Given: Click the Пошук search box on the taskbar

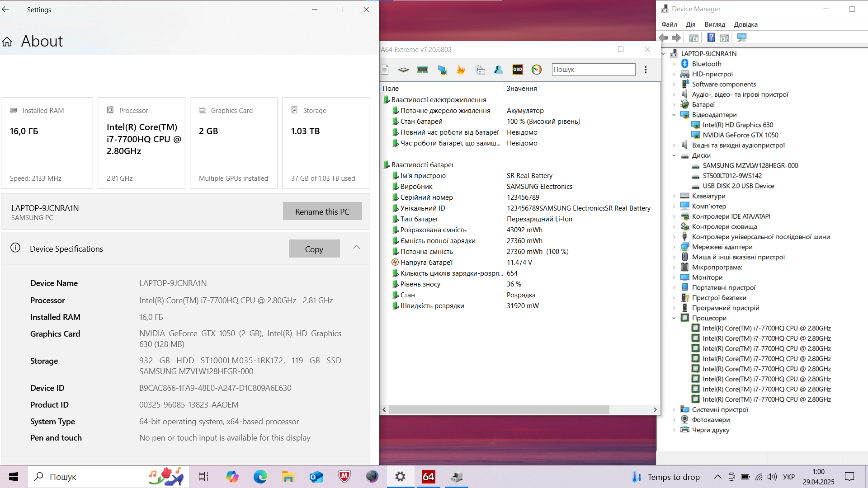Looking at the screenshot, I should [109, 477].
